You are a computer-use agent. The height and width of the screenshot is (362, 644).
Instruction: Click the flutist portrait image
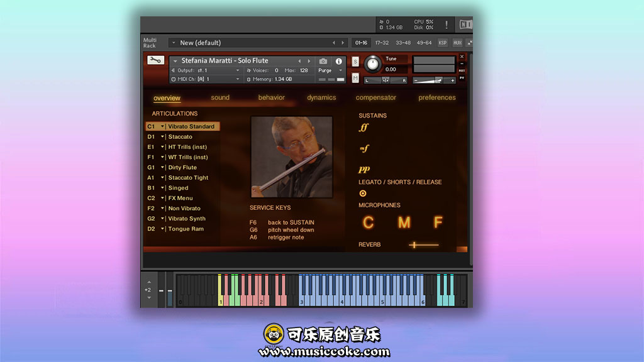pos(292,157)
